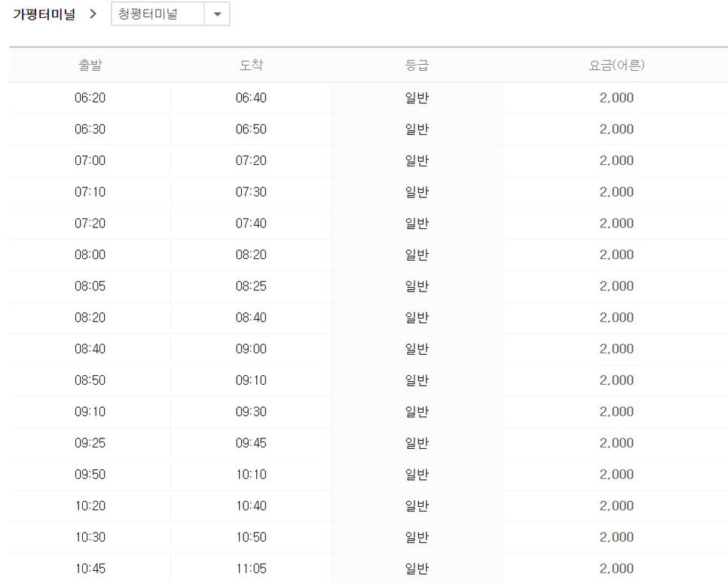
Task: Select the 08:25 arrival time
Action: (251, 286)
